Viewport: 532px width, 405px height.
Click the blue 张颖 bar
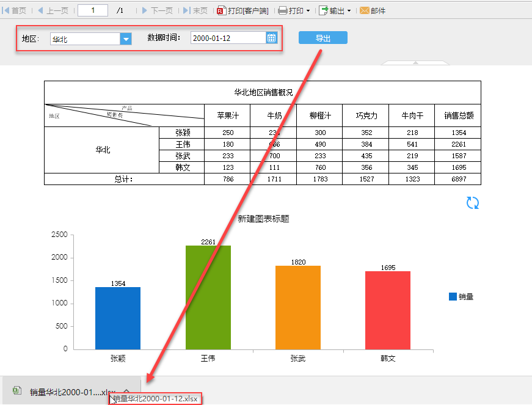pyautogui.click(x=118, y=318)
